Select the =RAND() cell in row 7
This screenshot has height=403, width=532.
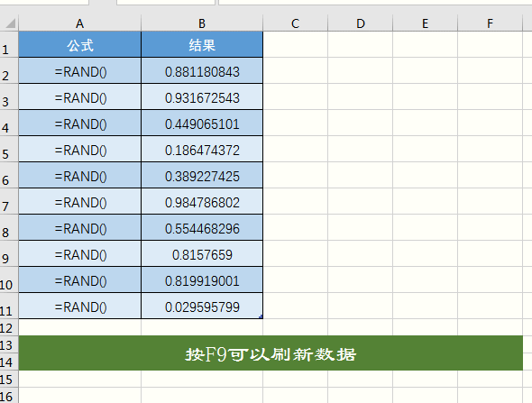79,201
